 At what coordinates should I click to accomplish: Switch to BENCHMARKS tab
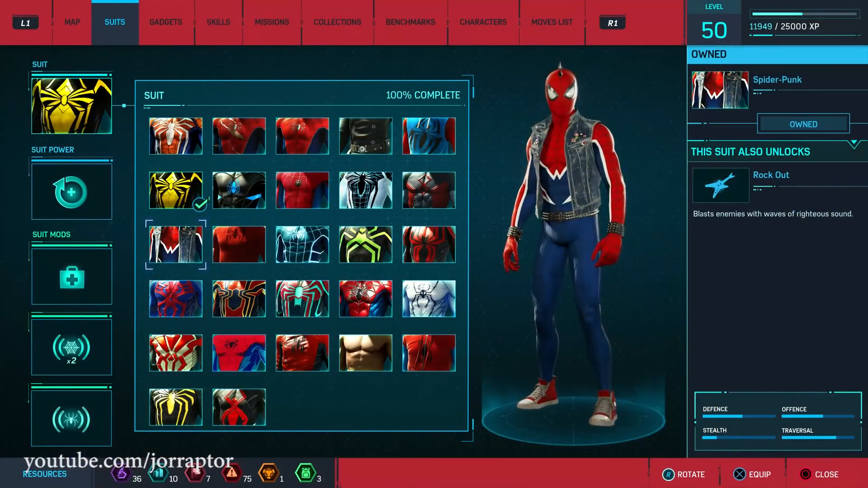point(410,22)
